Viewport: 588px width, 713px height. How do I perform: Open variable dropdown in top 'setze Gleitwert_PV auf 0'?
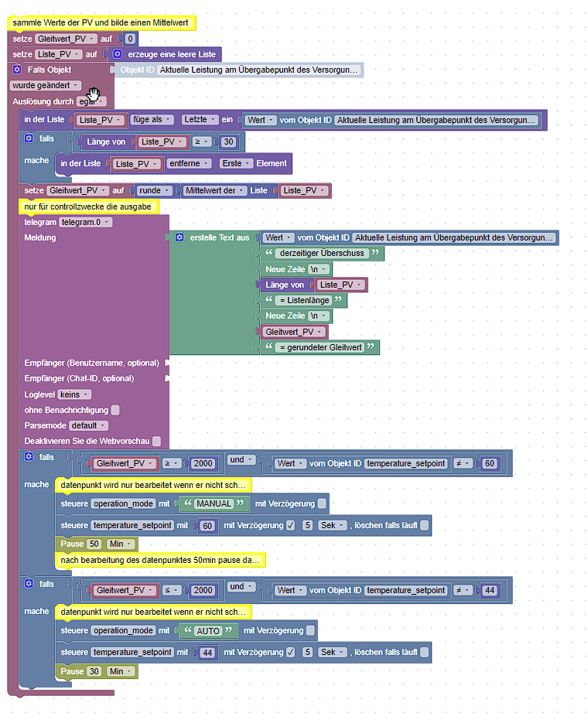coord(67,39)
